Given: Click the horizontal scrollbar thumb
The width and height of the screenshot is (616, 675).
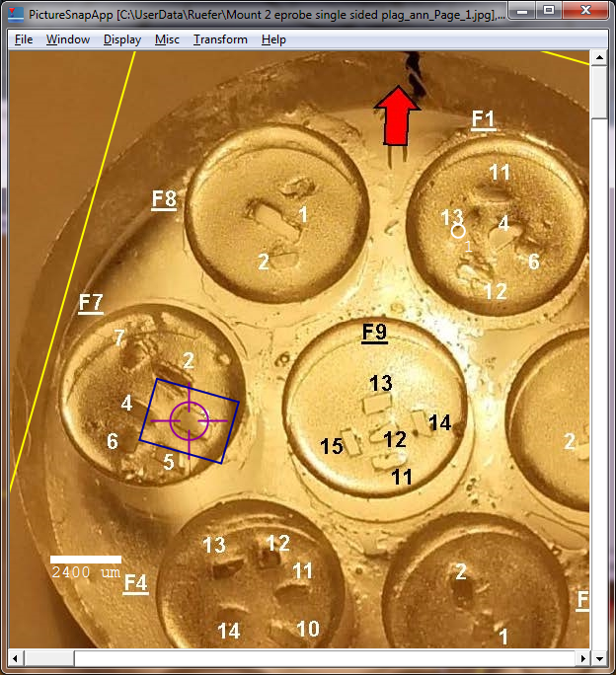Looking at the screenshot, I should coord(324,657).
